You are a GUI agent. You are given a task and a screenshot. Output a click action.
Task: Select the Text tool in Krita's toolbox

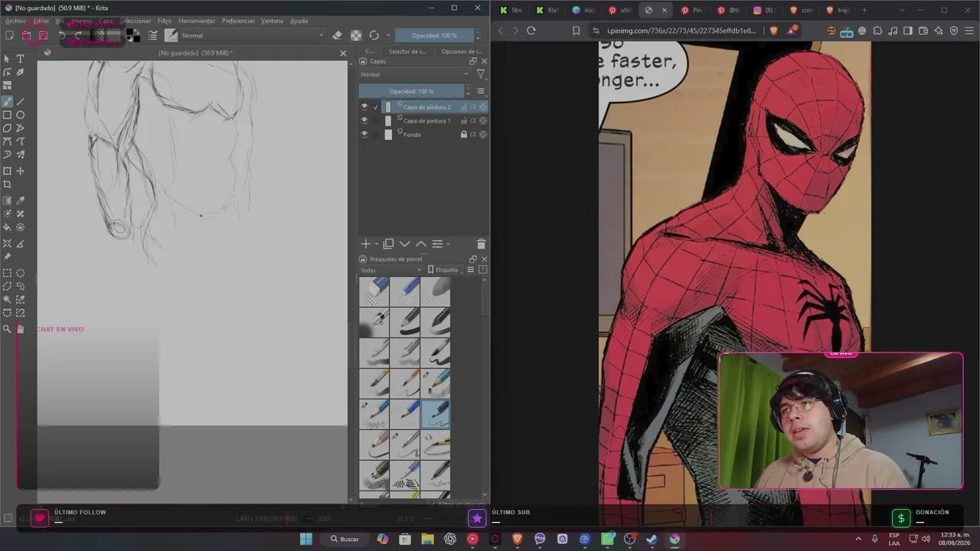(x=21, y=59)
